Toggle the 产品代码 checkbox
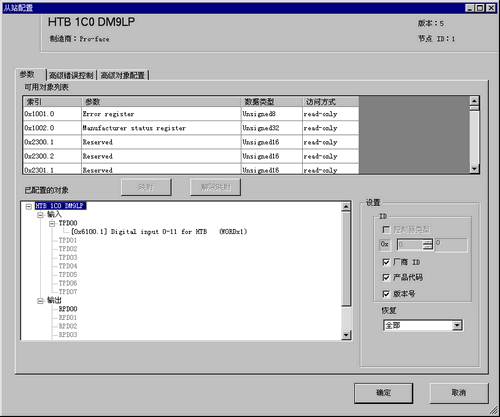This screenshot has height=417, width=500. tap(386, 277)
